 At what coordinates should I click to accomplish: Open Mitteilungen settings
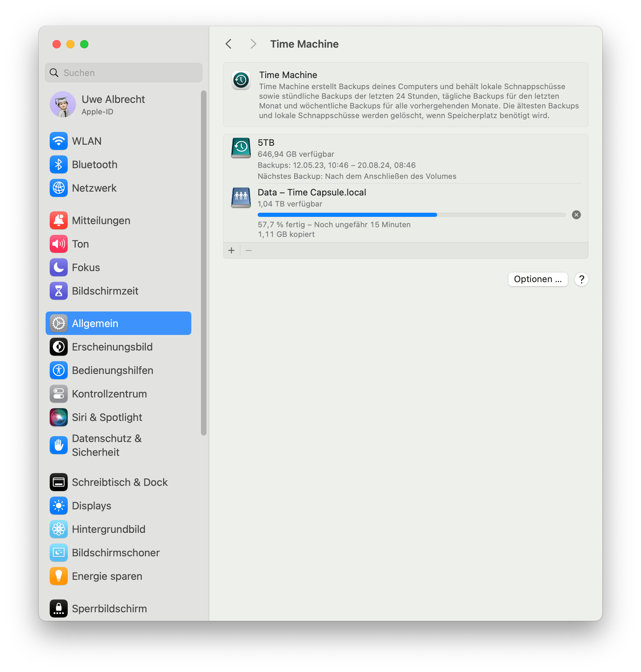[101, 220]
